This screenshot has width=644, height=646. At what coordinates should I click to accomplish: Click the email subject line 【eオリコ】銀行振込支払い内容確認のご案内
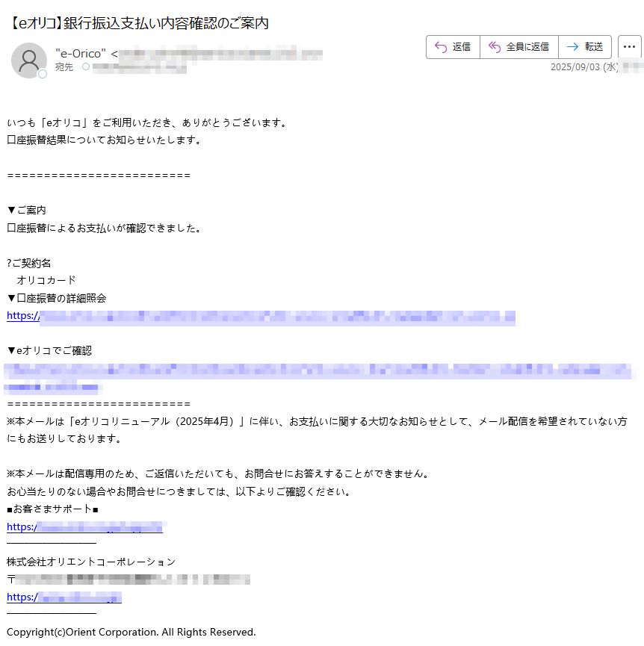[138, 23]
